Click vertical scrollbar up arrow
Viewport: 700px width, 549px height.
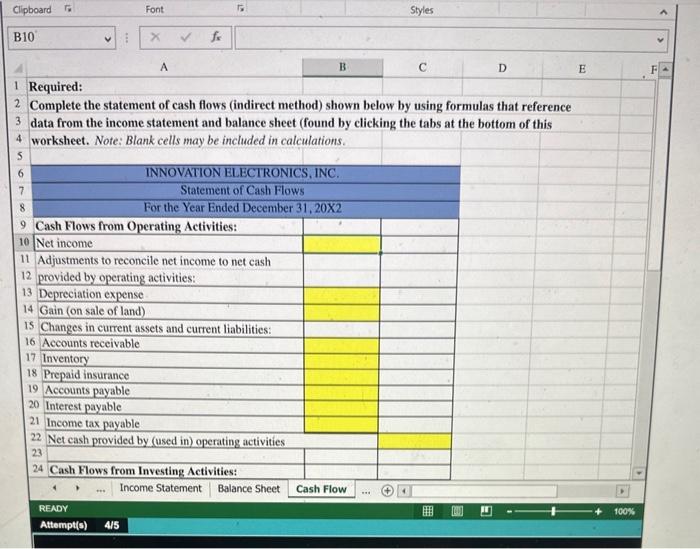(665, 70)
